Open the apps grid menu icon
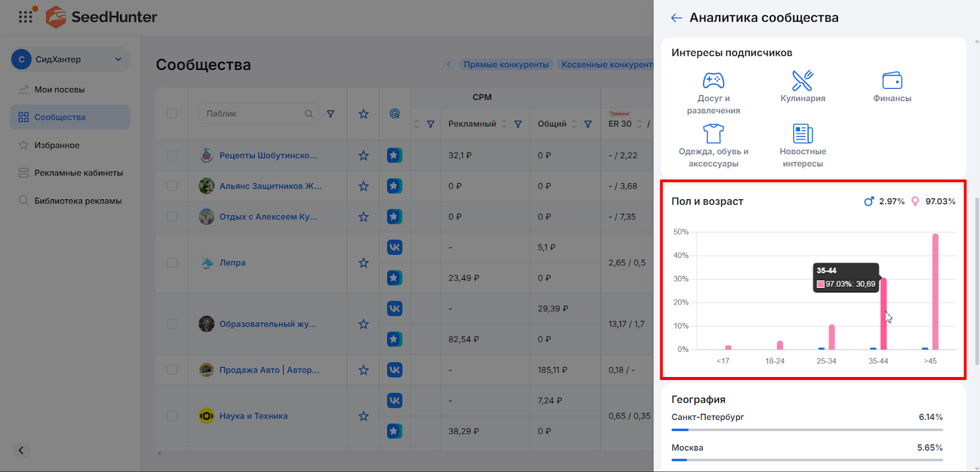This screenshot has height=472, width=980. pyautogui.click(x=26, y=17)
